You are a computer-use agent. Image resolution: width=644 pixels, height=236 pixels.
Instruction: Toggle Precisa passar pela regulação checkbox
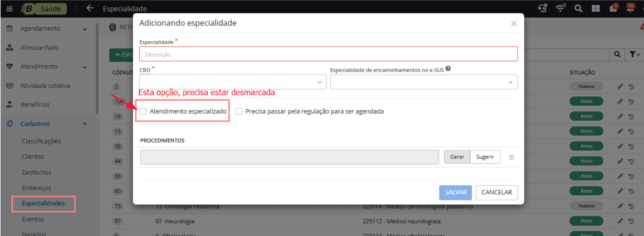coord(238,111)
